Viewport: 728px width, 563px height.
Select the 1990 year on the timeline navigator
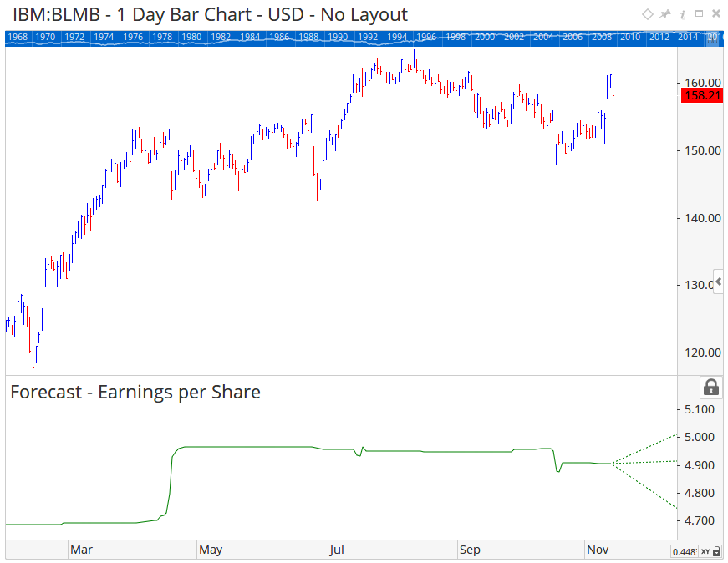[338, 37]
